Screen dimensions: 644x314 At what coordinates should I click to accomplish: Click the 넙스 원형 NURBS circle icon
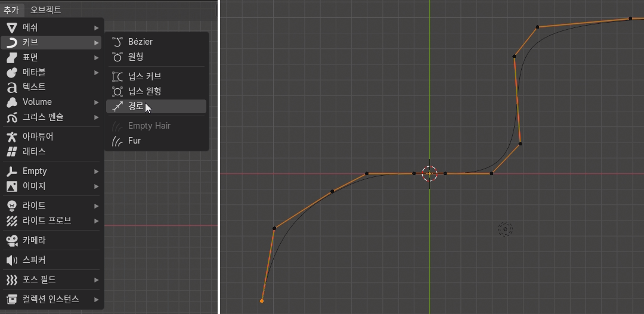(117, 92)
